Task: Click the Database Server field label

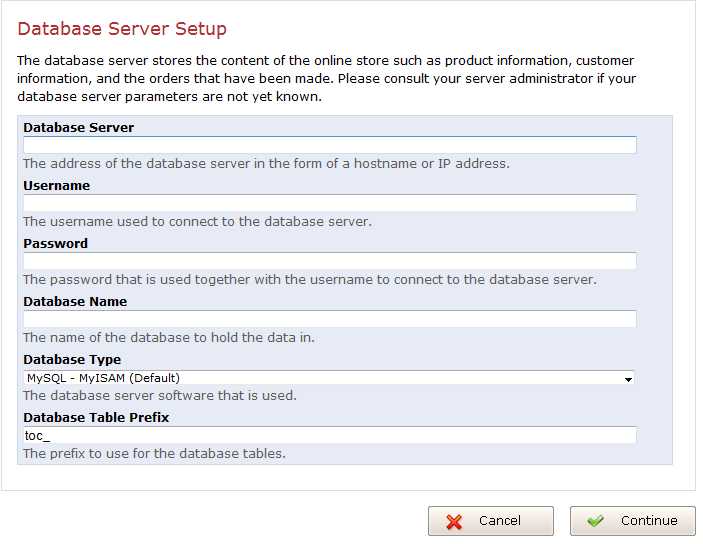Action: pyautogui.click(x=78, y=127)
